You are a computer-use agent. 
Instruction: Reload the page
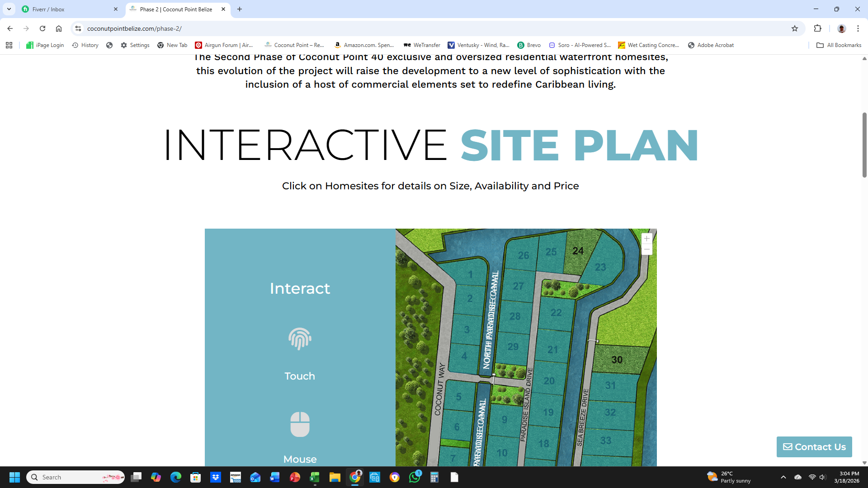click(42, 28)
